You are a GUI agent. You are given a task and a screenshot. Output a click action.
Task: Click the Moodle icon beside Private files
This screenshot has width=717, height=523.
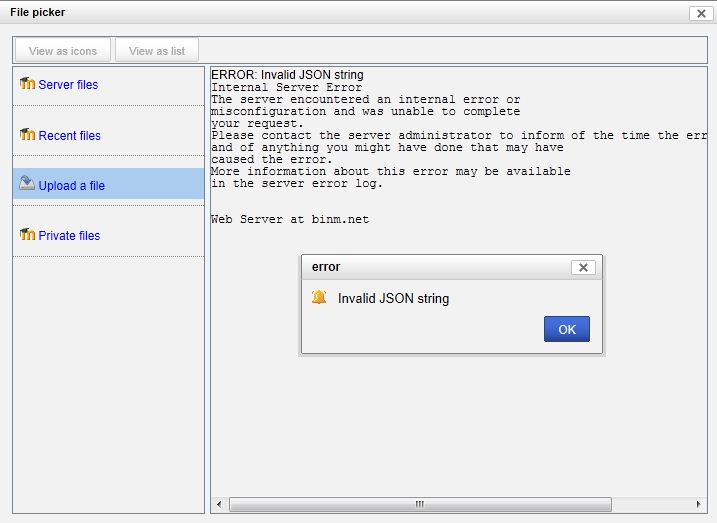[27, 234]
